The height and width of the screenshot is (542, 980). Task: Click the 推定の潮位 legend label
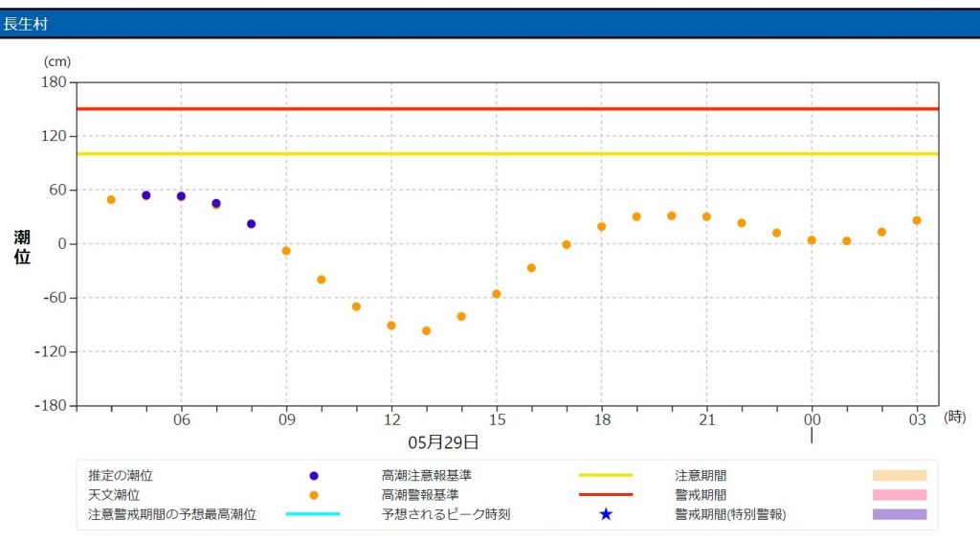tap(120, 476)
